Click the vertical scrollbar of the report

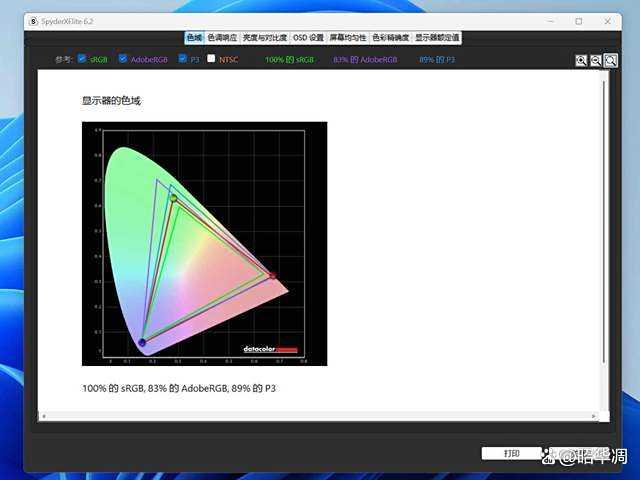(604, 220)
